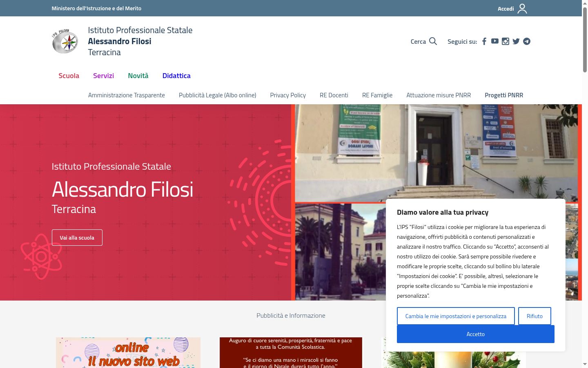Image resolution: width=588 pixels, height=368 pixels.
Task: Open the school's Twitter profile icon
Action: (516, 41)
